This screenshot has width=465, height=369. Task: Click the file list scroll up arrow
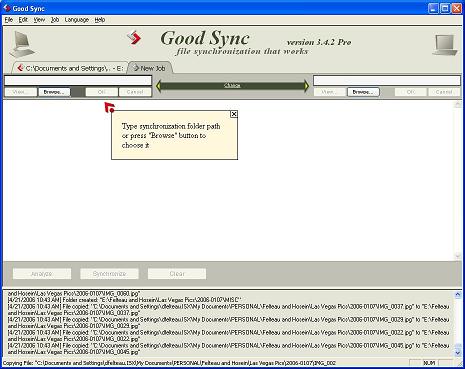458,105
